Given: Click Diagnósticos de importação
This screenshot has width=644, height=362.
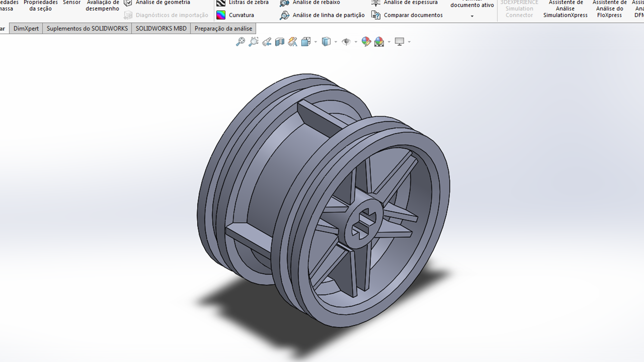Looking at the screenshot, I should pyautogui.click(x=166, y=15).
